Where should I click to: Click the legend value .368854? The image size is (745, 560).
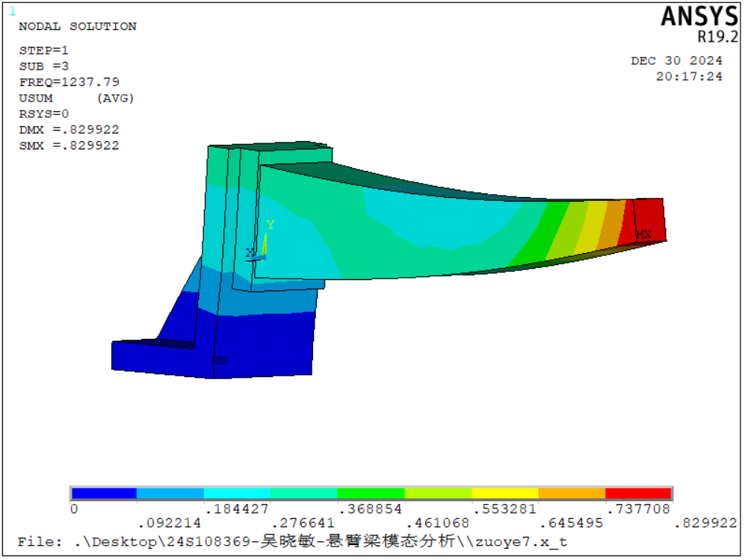371,509
